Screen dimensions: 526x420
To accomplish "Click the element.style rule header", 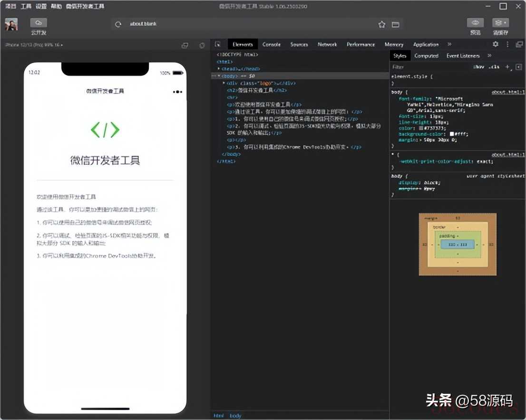I will coord(412,76).
